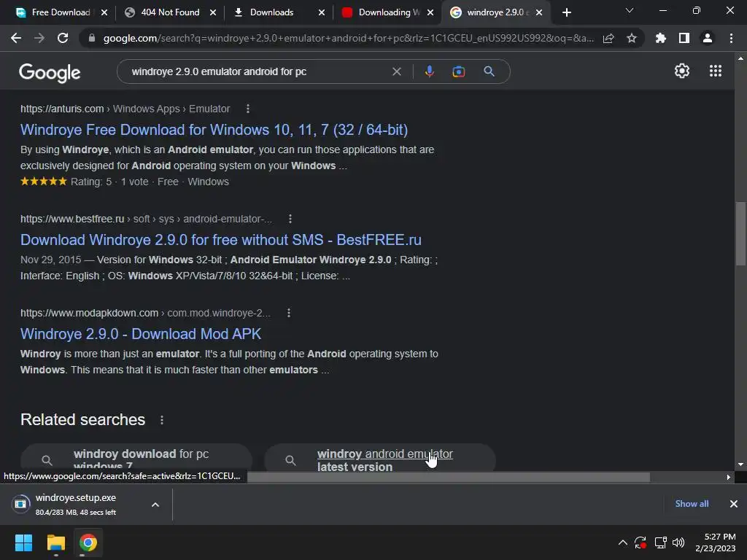
Task: Click the horizontal scrollbar thumb
Action: [449, 477]
